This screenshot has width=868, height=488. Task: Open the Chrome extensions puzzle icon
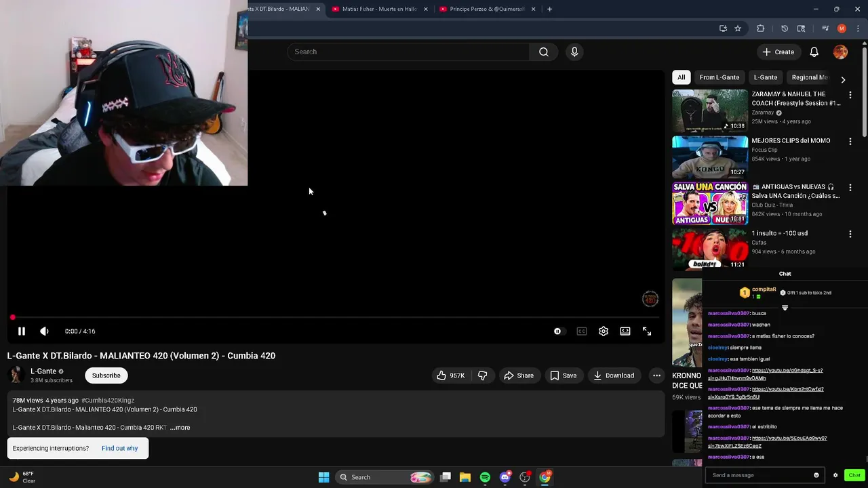[x=760, y=28]
